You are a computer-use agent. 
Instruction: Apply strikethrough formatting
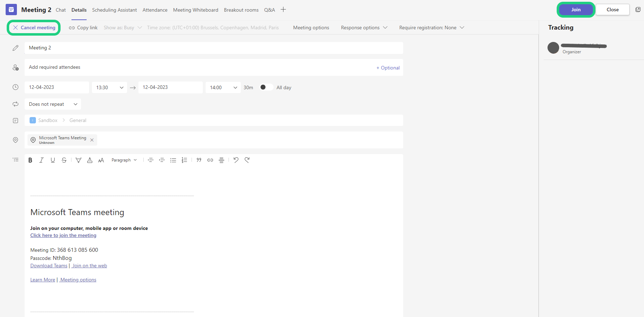tap(64, 160)
